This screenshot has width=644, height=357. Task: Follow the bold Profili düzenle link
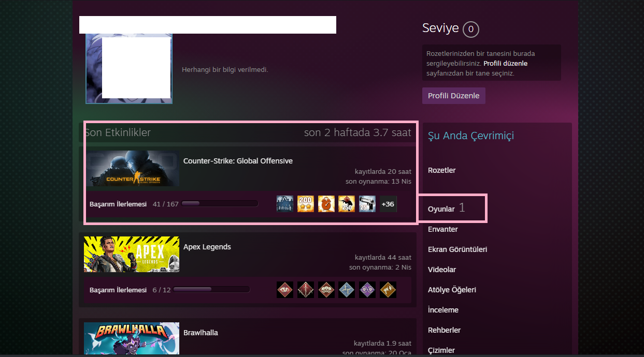pyautogui.click(x=506, y=63)
